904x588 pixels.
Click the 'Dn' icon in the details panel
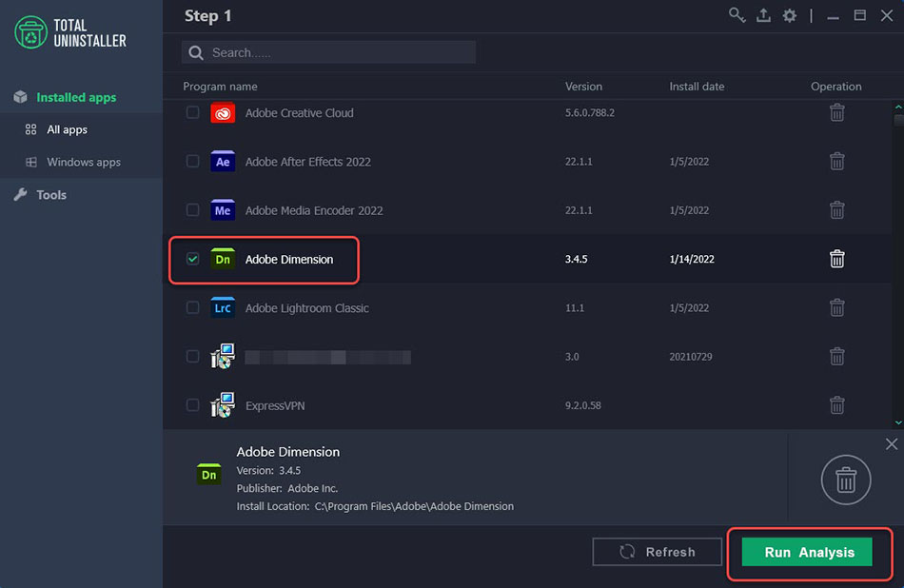[x=208, y=475]
